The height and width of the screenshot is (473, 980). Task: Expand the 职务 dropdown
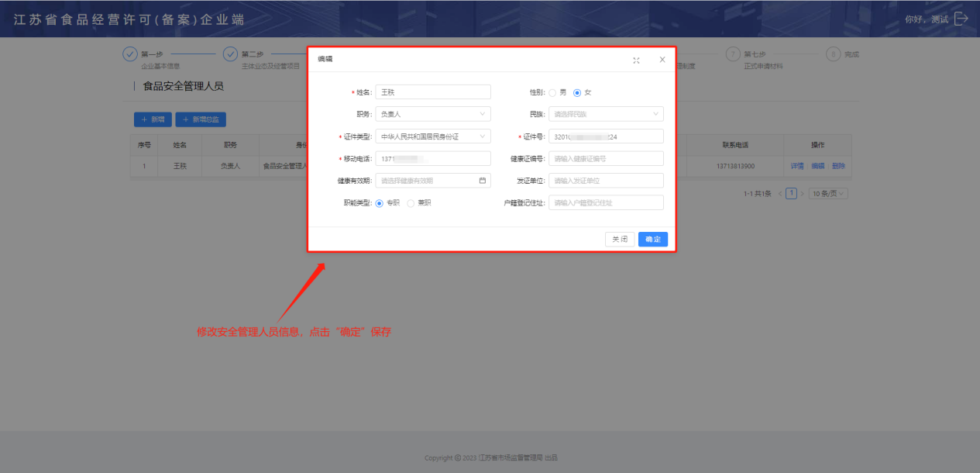point(433,115)
